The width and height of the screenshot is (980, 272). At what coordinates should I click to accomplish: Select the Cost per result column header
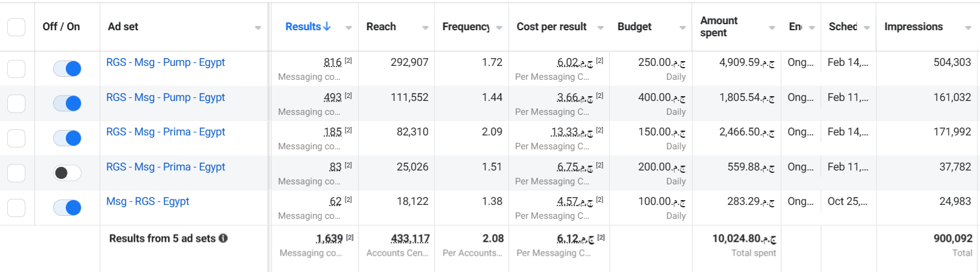(x=551, y=27)
